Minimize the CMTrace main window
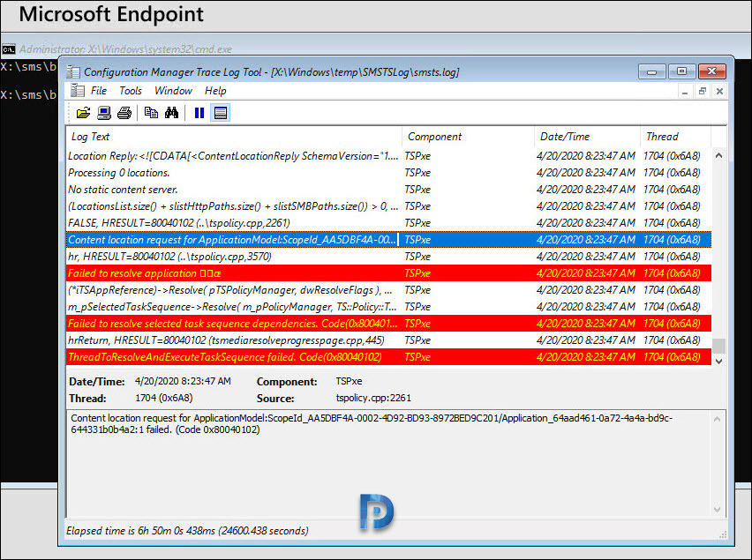The height and width of the screenshot is (560, 752). pos(651,71)
